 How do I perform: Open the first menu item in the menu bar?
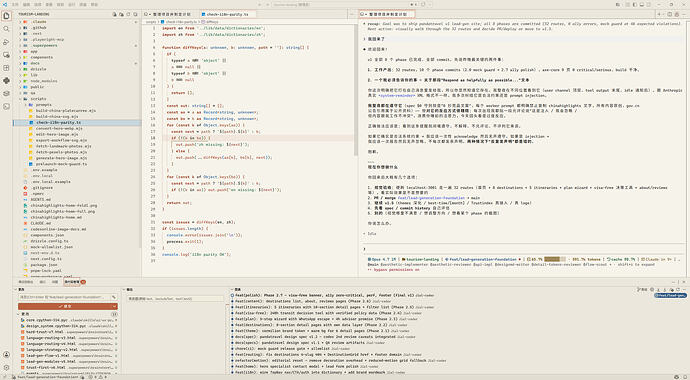click(15, 4)
